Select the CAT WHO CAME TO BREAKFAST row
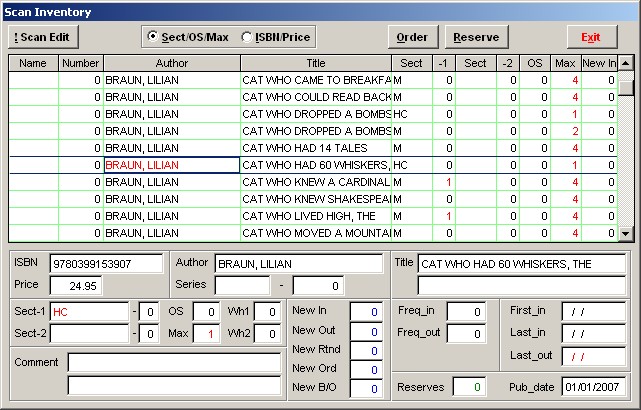 click(315, 80)
